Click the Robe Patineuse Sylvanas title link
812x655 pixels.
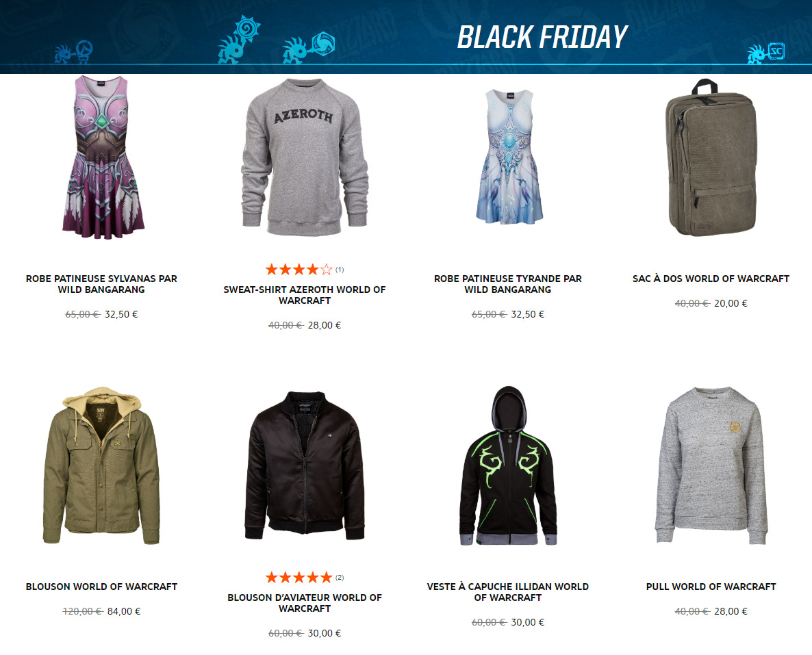[x=101, y=284]
